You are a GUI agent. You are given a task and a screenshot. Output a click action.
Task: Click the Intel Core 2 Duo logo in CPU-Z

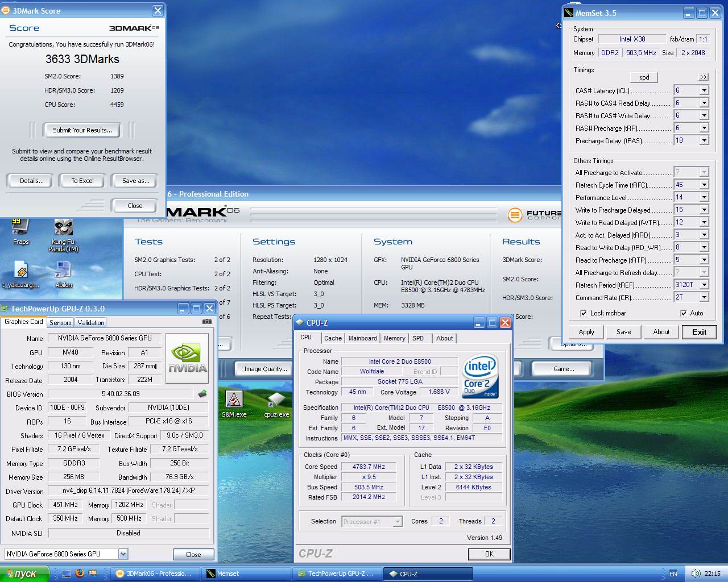[481, 376]
